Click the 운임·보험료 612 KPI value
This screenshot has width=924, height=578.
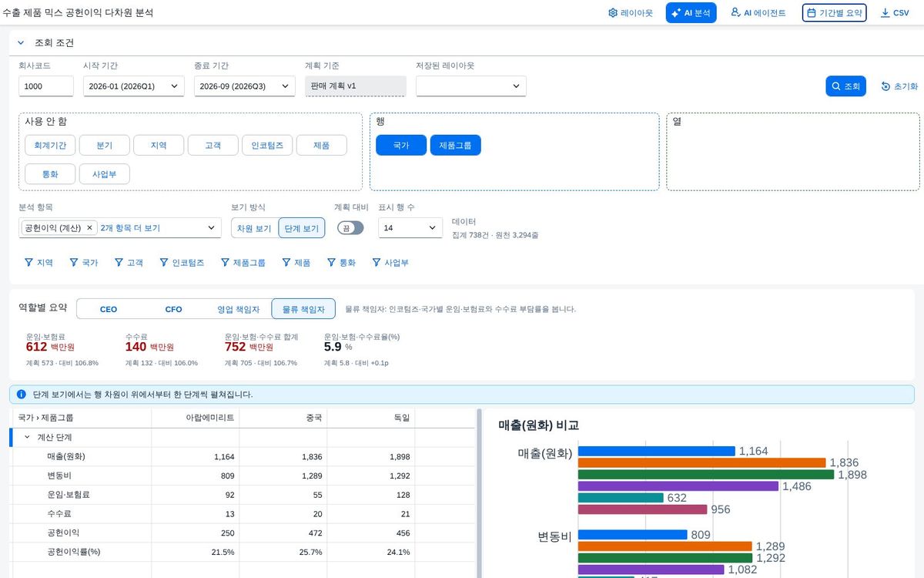coord(36,348)
